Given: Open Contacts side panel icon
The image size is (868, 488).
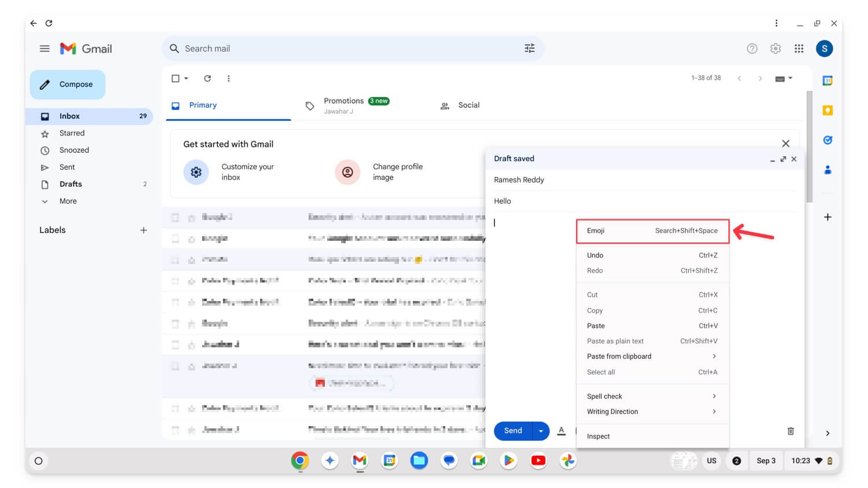Looking at the screenshot, I should click(827, 170).
